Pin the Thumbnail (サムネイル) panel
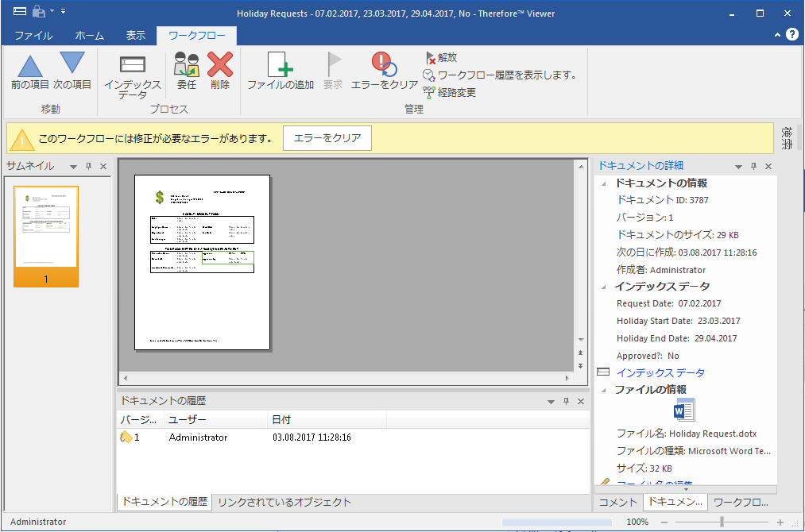The image size is (805, 532). click(88, 166)
